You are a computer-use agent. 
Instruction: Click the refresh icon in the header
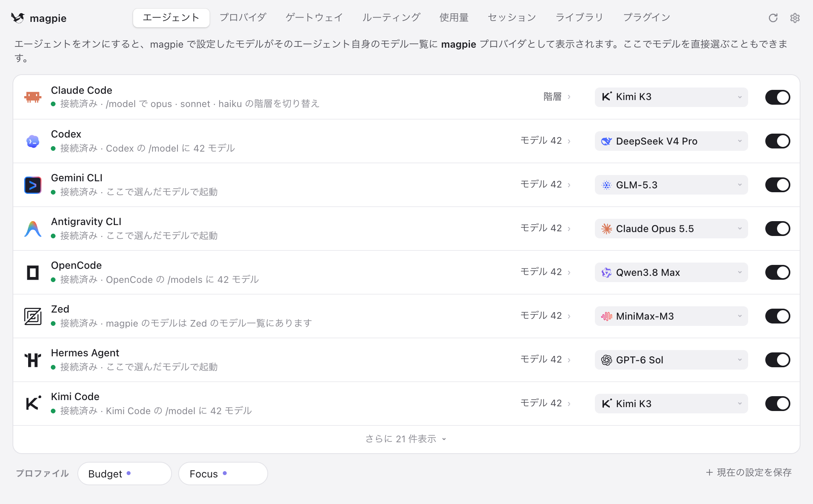773,18
